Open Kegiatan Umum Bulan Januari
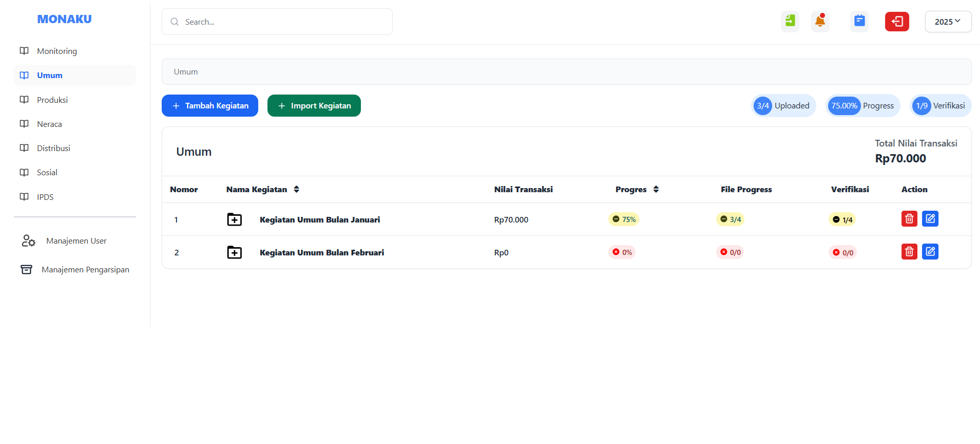Screen dimensions: 980x444 (320, 220)
